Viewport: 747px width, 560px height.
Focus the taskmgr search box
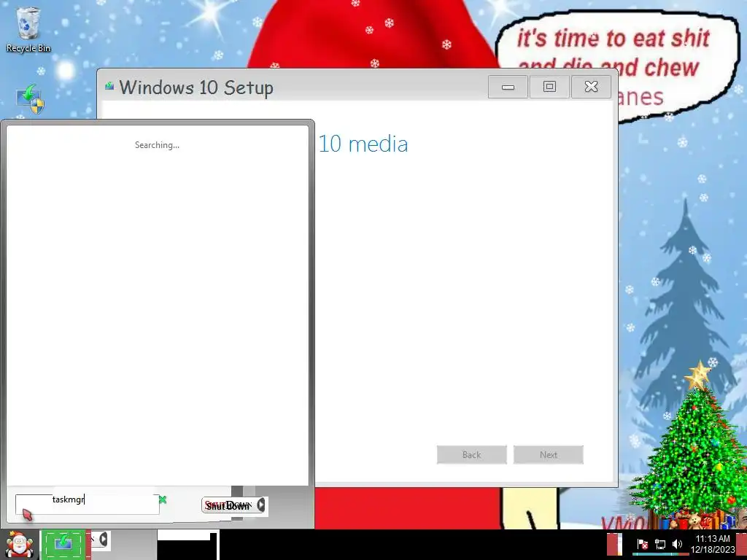88,505
